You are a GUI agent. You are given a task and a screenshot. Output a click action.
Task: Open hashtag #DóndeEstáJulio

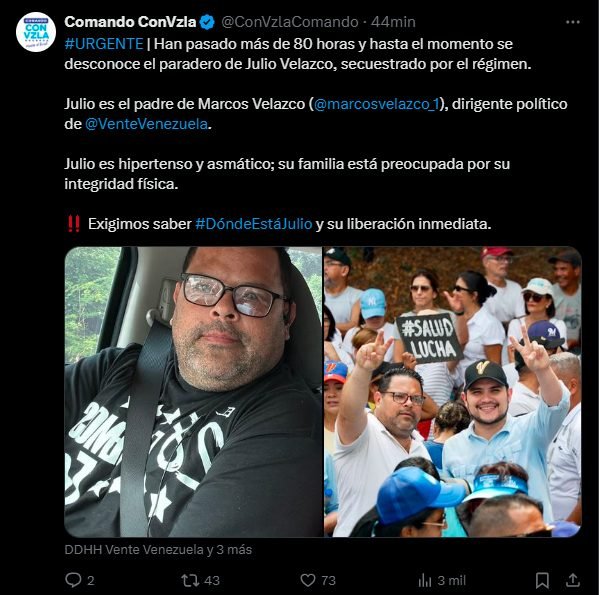point(254,224)
